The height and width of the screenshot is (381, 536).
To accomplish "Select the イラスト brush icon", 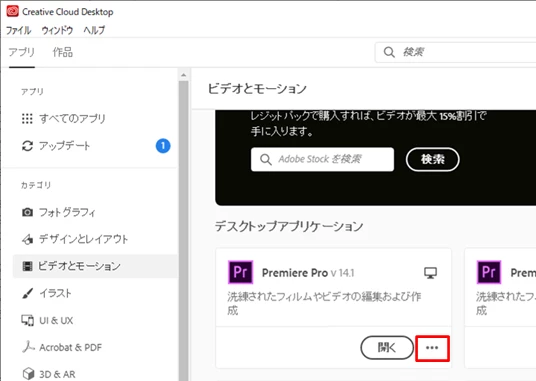I will (27, 293).
